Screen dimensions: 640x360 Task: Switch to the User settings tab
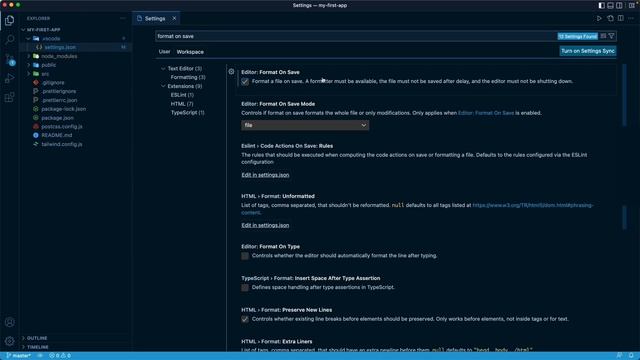164,51
